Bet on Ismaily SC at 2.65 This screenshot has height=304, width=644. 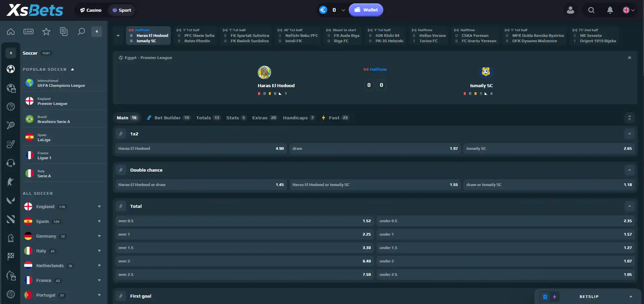point(549,148)
